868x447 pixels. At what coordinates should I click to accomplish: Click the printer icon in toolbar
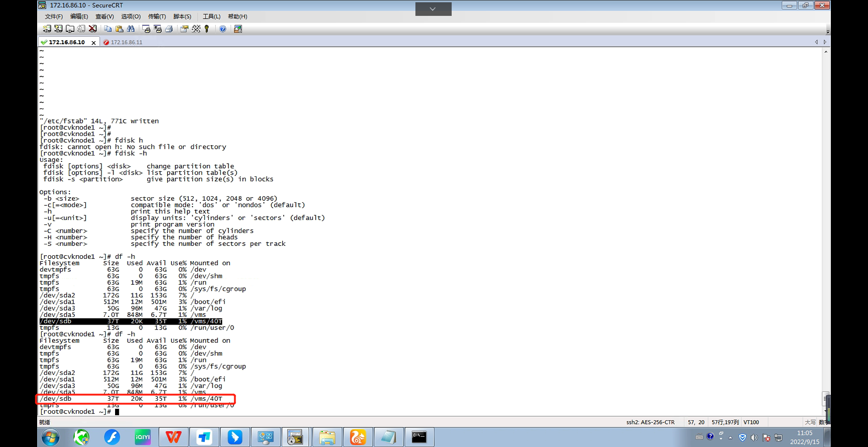tap(169, 29)
